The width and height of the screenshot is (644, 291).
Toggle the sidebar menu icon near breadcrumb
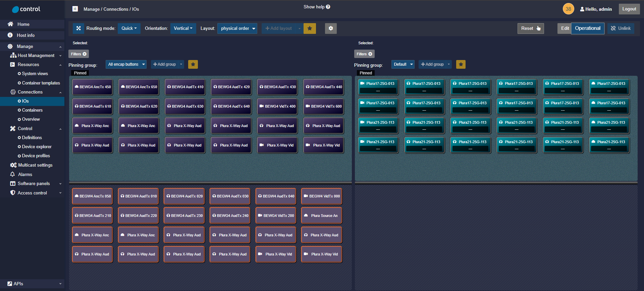75,9
